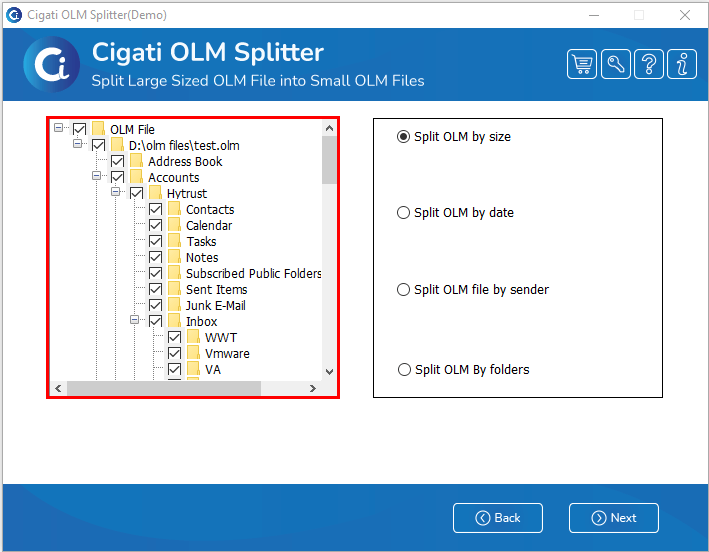Select Split OLM by size option
Image resolution: width=709 pixels, height=552 pixels.
454,137
